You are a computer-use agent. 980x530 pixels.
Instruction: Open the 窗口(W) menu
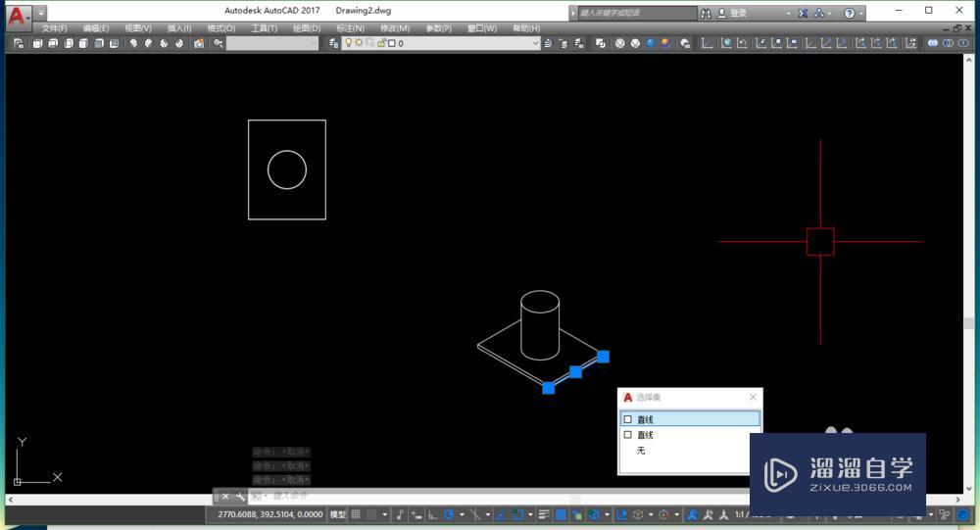click(482, 28)
